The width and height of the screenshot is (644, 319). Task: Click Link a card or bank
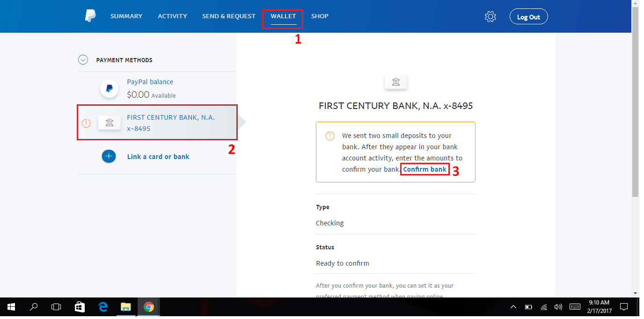(x=158, y=157)
